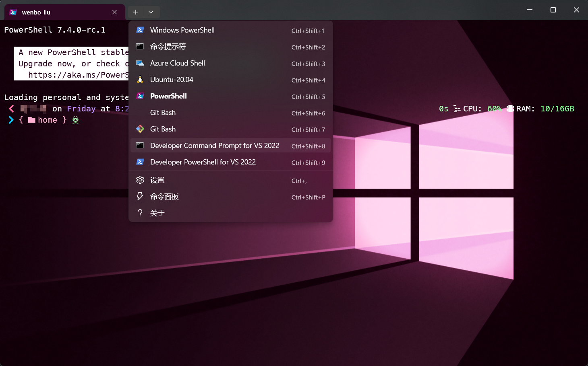This screenshot has width=588, height=366.
Task: Click the Developer PowerShell icon
Action: [140, 162]
